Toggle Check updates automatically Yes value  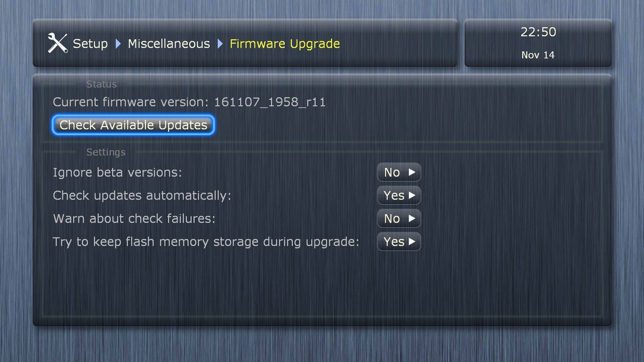(x=399, y=195)
